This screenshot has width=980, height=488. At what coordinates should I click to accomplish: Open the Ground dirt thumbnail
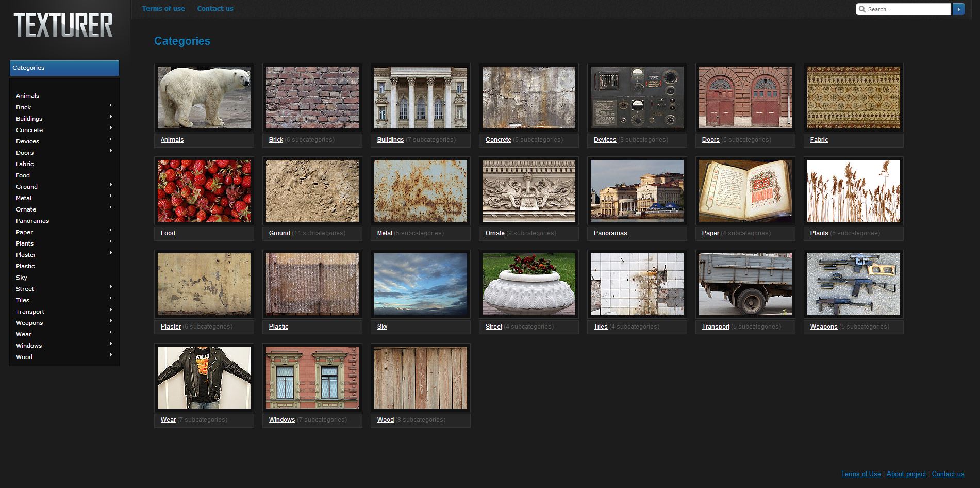point(312,191)
